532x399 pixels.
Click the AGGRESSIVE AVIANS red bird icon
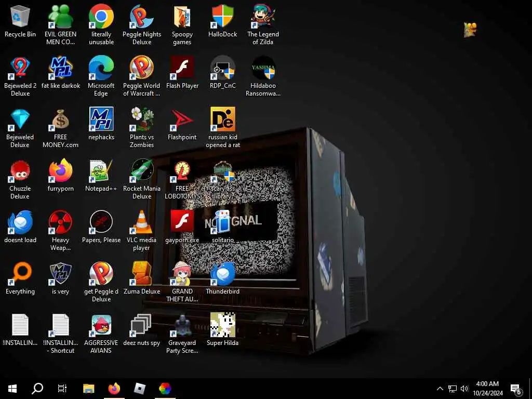click(101, 325)
